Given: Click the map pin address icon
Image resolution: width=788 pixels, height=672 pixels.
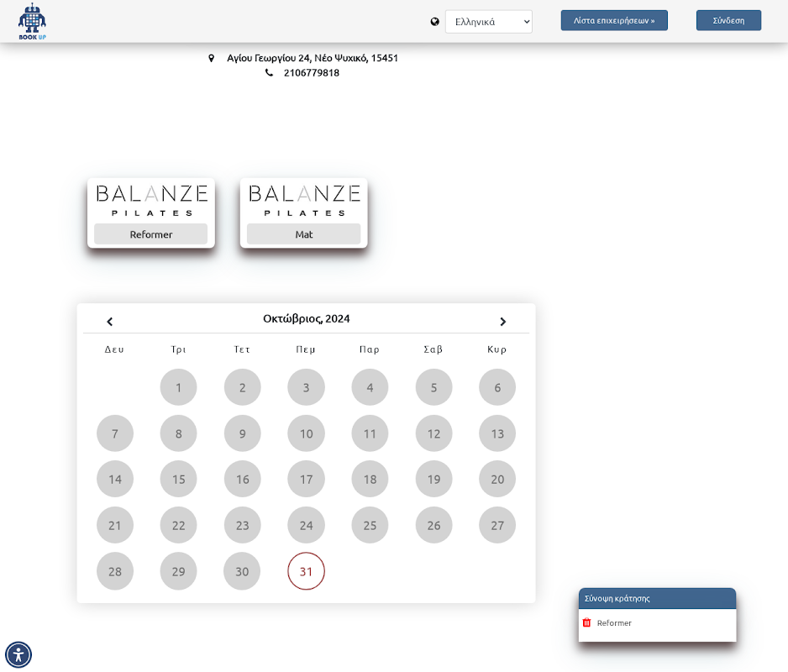Looking at the screenshot, I should [212, 58].
